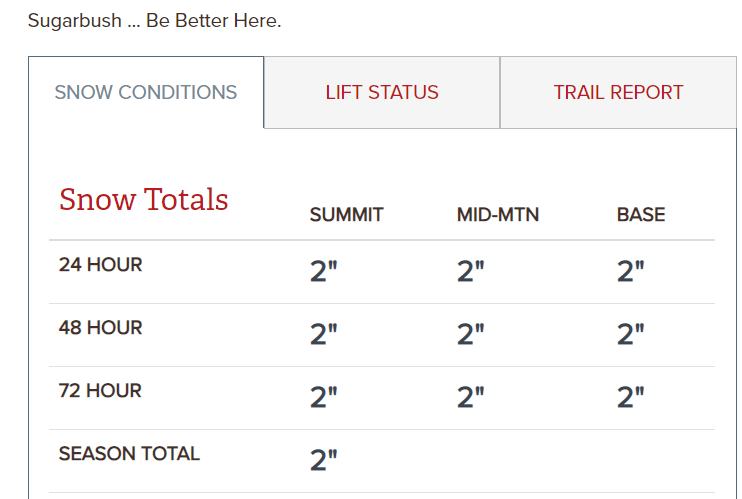This screenshot has height=499, width=742.
Task: Select the Trail Report tab
Action: [x=618, y=93]
